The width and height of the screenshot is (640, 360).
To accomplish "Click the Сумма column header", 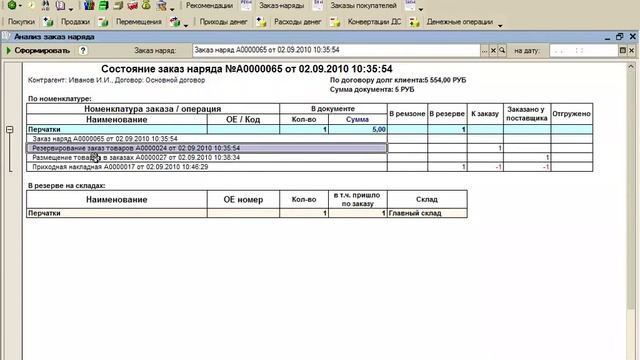I will coord(358,120).
